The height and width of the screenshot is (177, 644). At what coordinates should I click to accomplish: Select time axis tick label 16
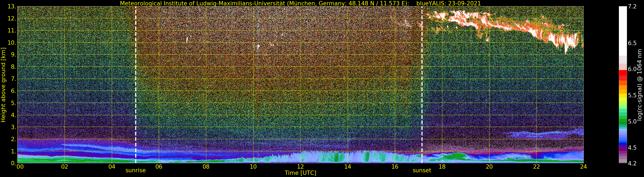tap(395, 166)
